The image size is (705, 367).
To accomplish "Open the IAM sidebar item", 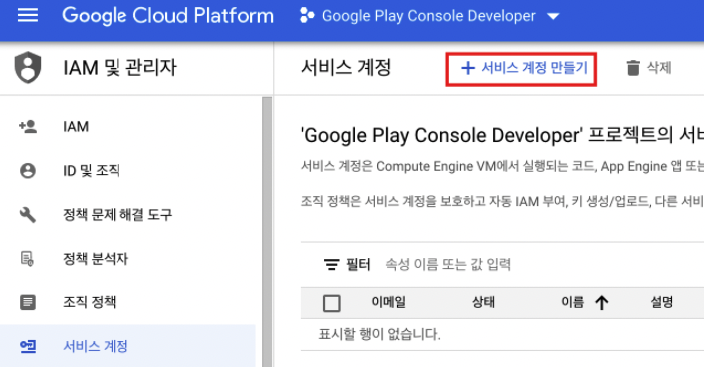I will pyautogui.click(x=76, y=126).
